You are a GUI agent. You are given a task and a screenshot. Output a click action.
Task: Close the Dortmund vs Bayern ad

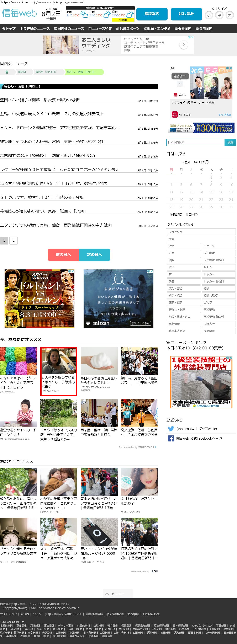coord(73,271)
